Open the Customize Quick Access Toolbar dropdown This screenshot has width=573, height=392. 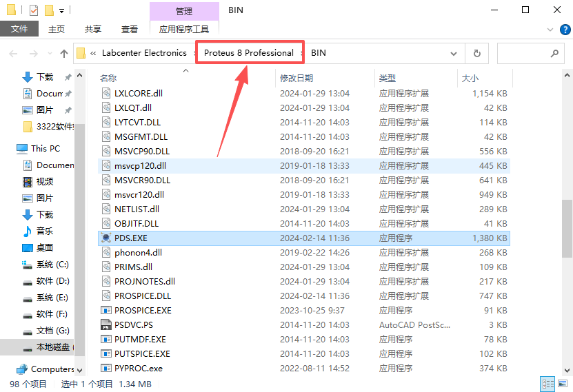[62, 11]
